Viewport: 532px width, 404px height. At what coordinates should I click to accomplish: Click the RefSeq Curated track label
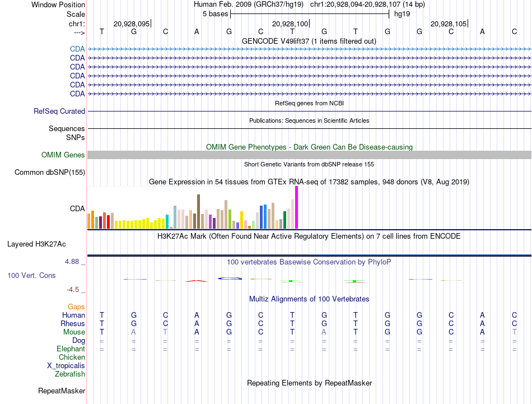click(x=59, y=111)
